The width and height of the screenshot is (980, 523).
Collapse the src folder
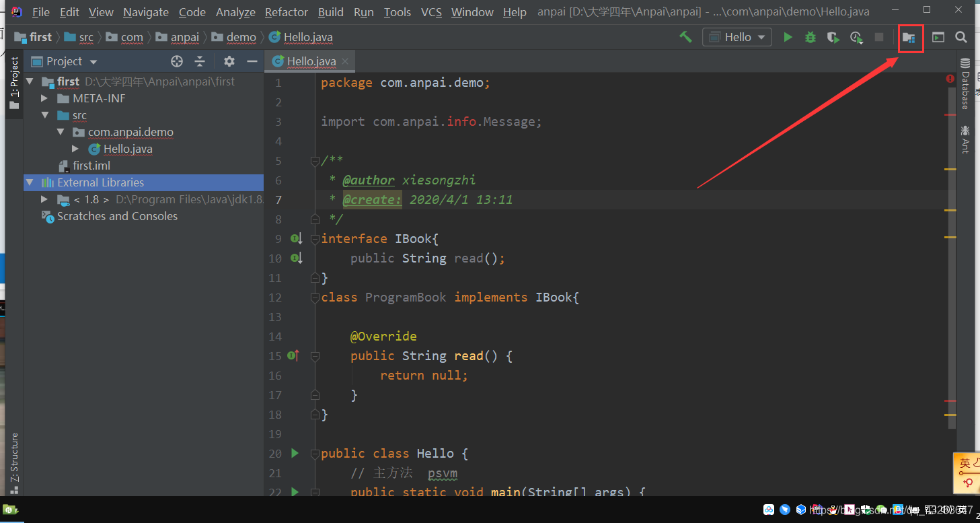[45, 115]
